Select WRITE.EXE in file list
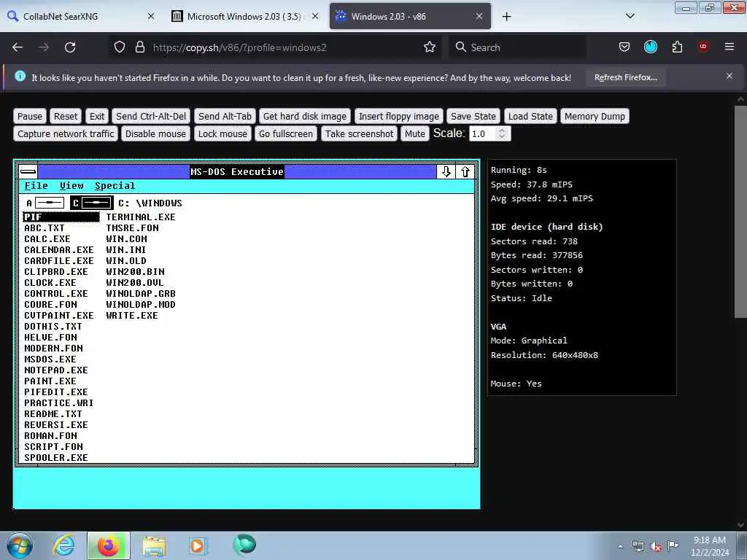This screenshot has width=747, height=560. click(x=132, y=316)
